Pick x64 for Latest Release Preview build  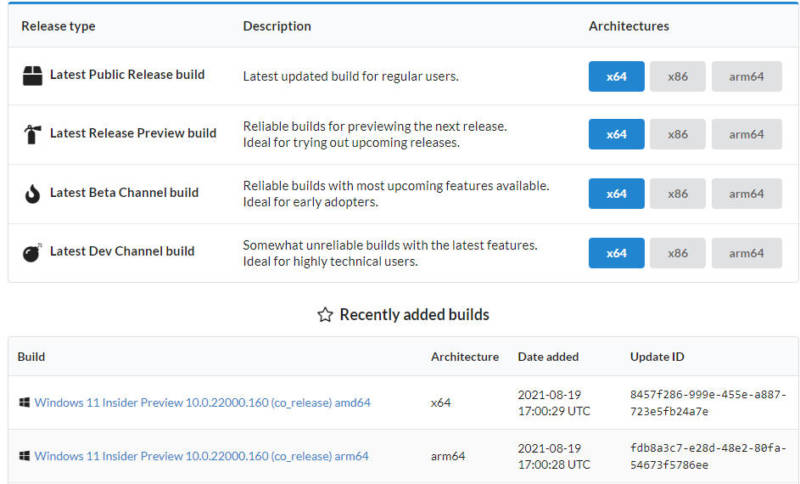(x=616, y=134)
